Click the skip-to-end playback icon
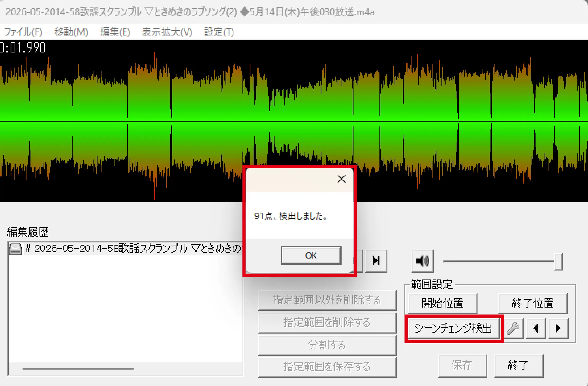The width and height of the screenshot is (588, 386). [x=376, y=261]
